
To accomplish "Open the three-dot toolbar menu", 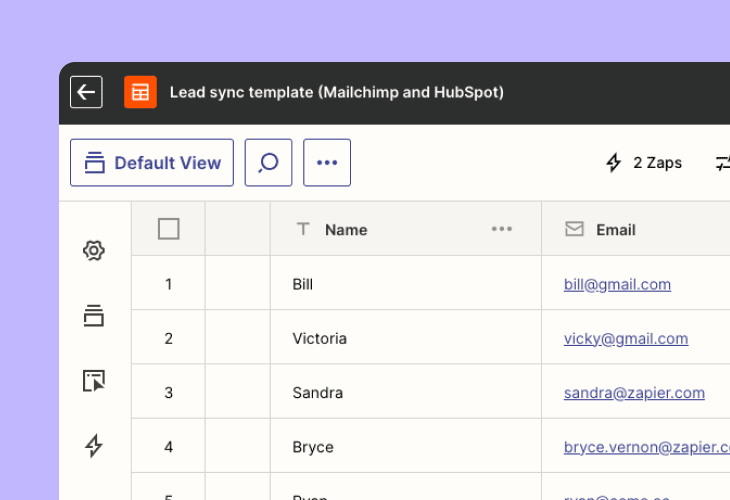I will (x=327, y=162).
